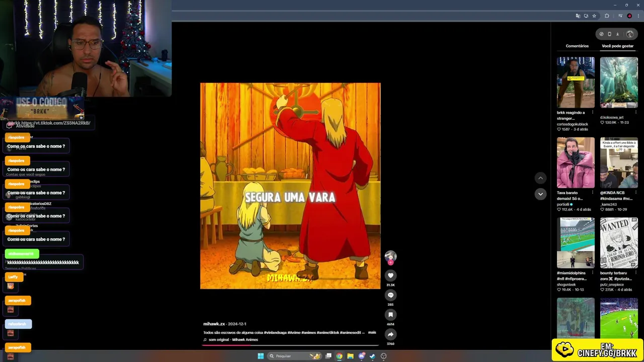
Task: Open the TikTok profile avatar in pill
Action: (630, 34)
